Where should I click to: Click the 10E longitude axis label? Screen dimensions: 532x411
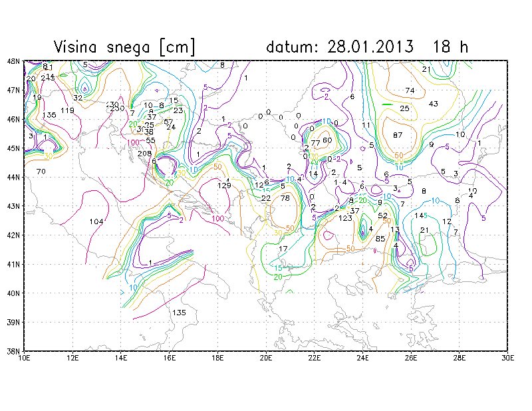(x=24, y=358)
